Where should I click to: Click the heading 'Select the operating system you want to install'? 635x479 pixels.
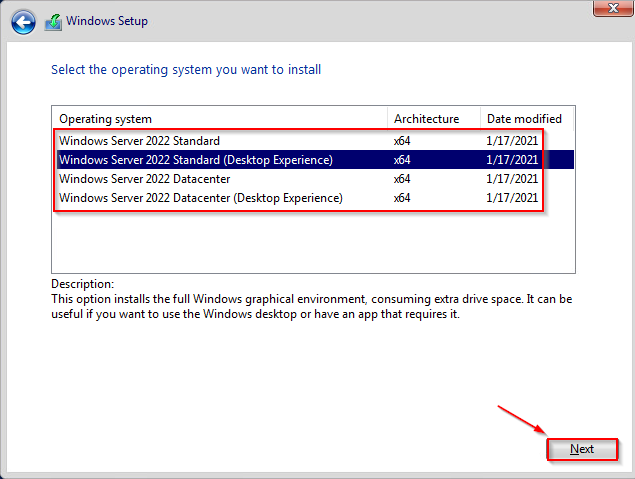[186, 70]
